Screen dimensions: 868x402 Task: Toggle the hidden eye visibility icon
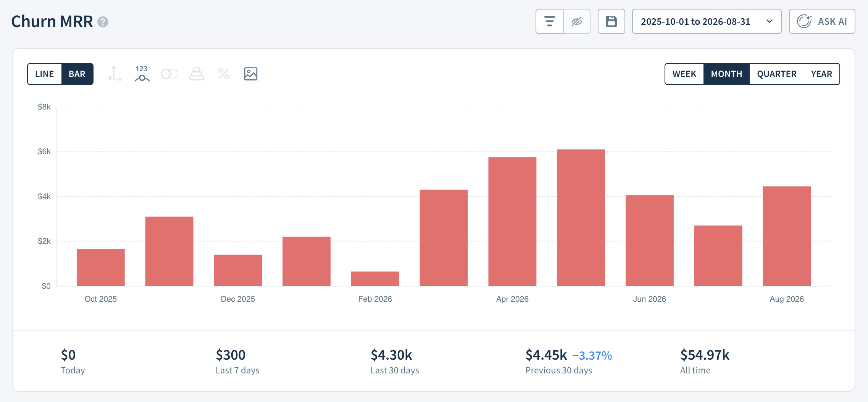(x=577, y=21)
